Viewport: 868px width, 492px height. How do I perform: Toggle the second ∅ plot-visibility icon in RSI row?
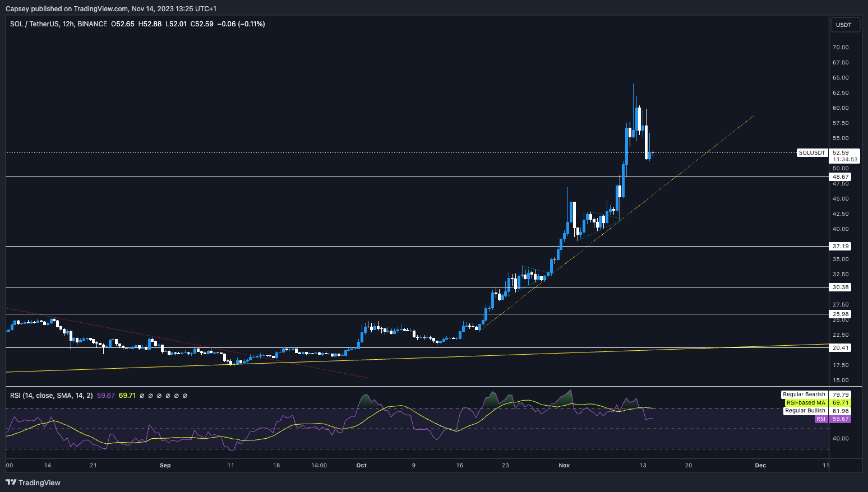[x=151, y=396]
